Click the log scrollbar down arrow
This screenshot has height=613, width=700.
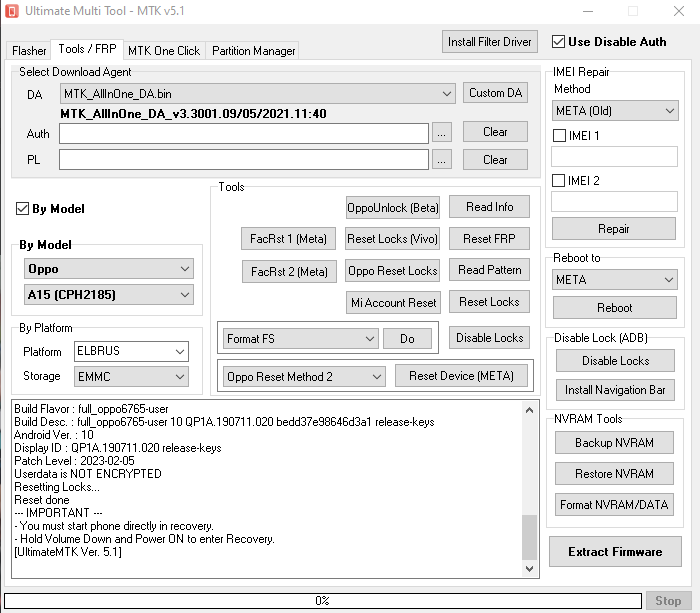coord(529,568)
